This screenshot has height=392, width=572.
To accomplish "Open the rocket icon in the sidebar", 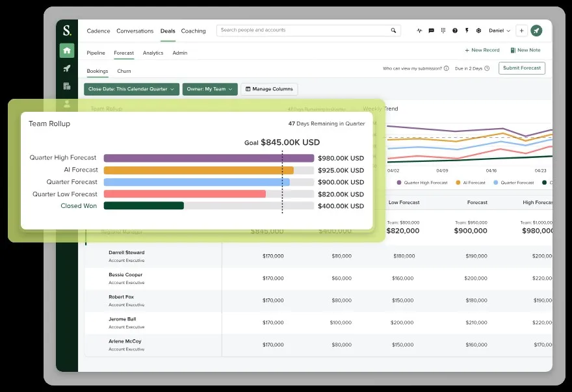I will tap(67, 68).
